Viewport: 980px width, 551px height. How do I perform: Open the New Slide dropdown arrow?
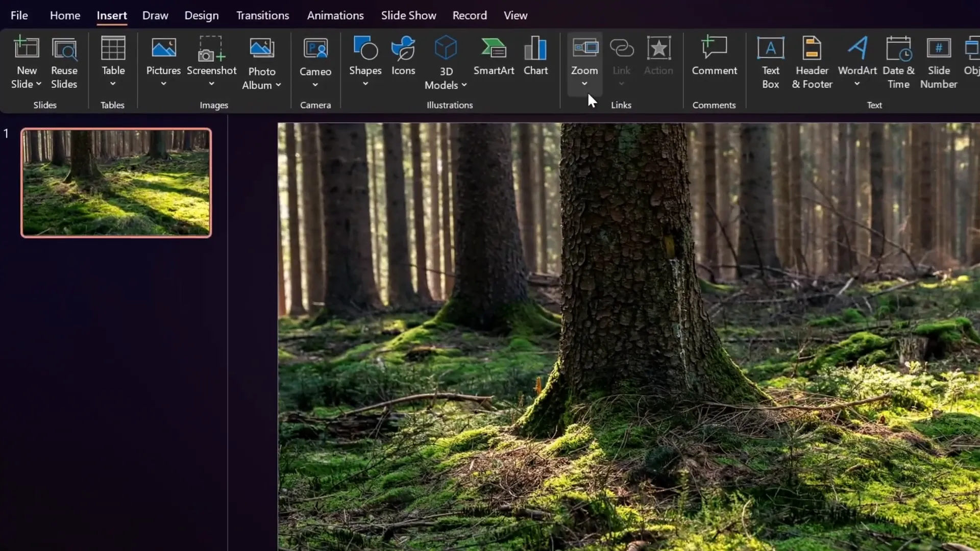click(39, 84)
